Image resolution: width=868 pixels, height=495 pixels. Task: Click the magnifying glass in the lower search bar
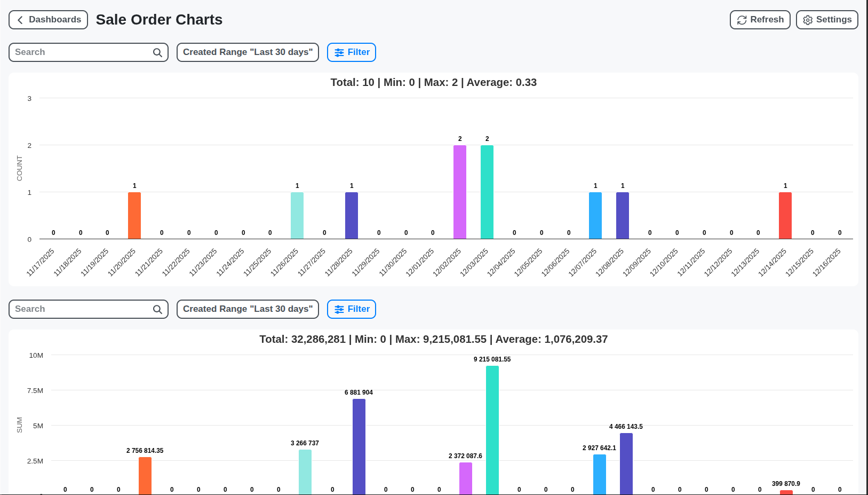coord(157,309)
